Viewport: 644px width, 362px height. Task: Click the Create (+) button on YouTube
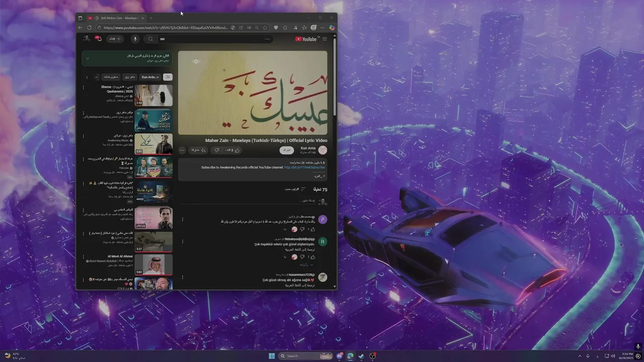point(116,39)
